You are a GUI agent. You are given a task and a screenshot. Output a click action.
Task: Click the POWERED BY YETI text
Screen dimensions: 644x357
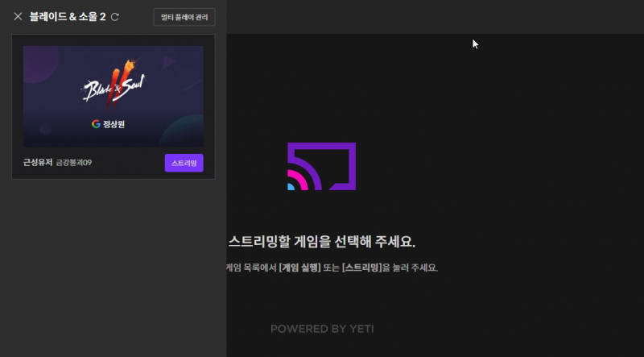[322, 329]
